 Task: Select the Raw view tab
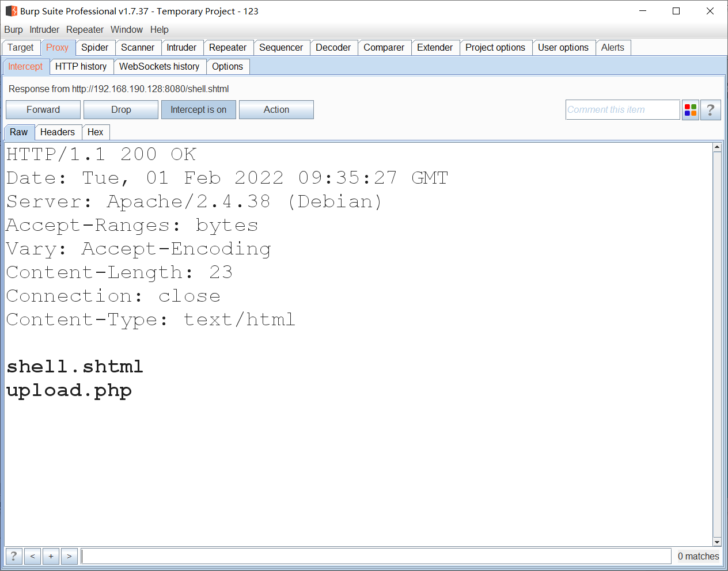click(x=19, y=132)
